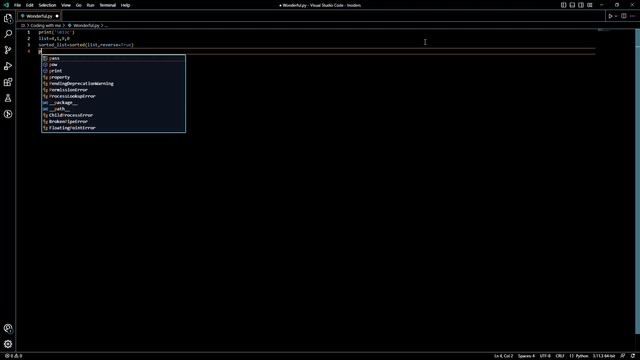Screen dimensions: 640x360
Task: Click the notifications bell in status bar
Action: (x=633, y=356)
